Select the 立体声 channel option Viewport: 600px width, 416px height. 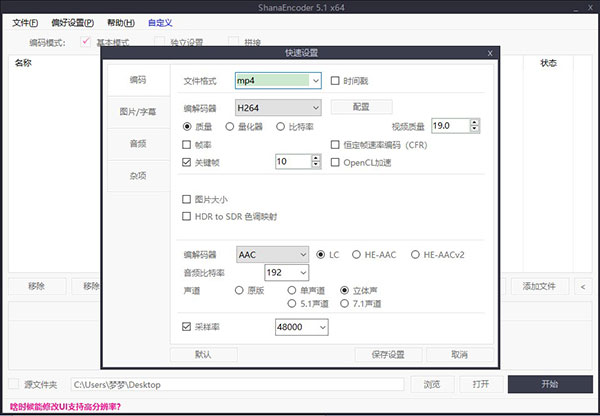(345, 290)
